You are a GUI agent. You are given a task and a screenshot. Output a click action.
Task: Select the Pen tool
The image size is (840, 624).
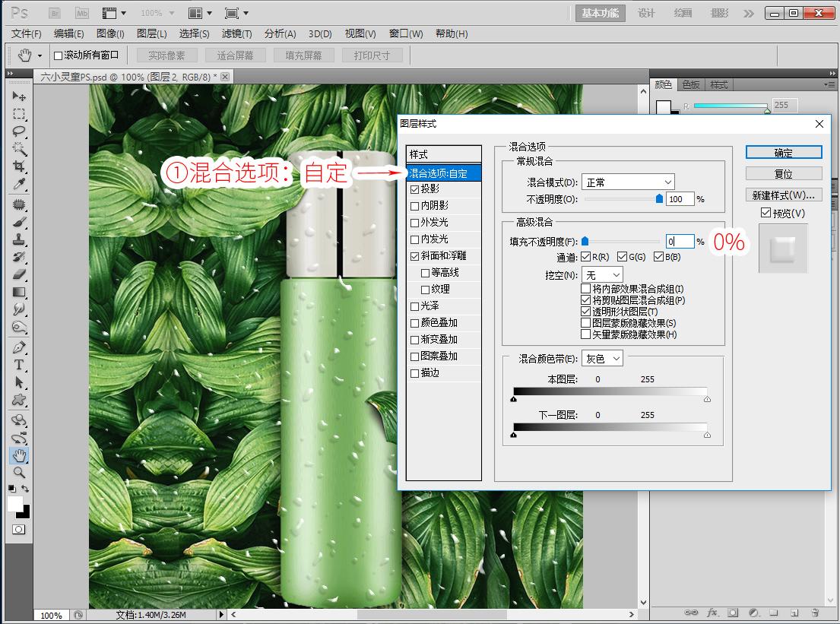click(20, 347)
